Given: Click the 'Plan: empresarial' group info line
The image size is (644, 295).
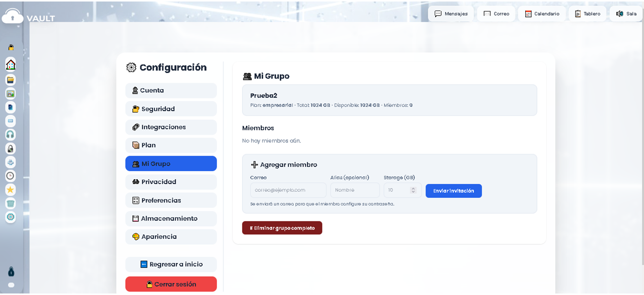Looking at the screenshot, I should point(331,105).
